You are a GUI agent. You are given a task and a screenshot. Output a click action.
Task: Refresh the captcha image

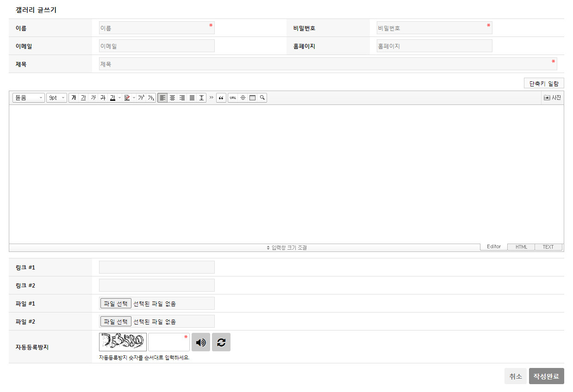coord(221,342)
